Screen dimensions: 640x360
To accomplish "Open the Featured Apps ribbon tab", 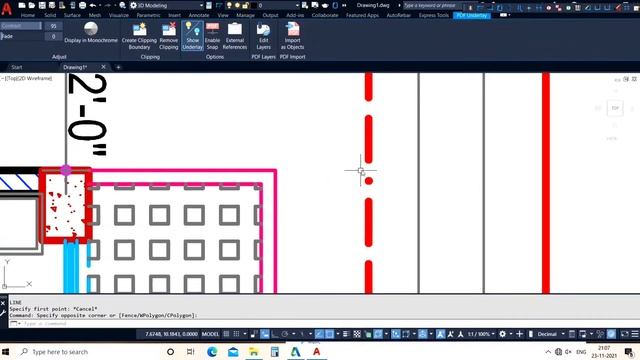I will pyautogui.click(x=362, y=15).
